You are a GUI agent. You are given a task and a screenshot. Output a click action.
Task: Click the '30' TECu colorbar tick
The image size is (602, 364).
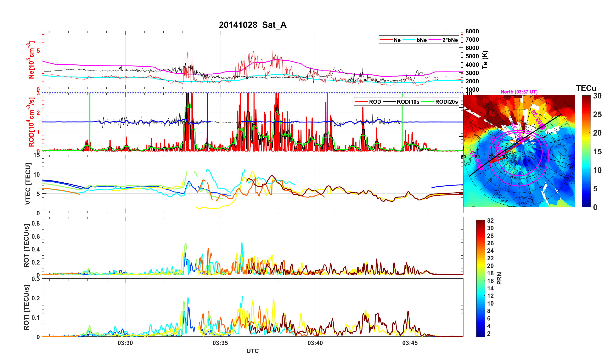[x=597, y=96]
